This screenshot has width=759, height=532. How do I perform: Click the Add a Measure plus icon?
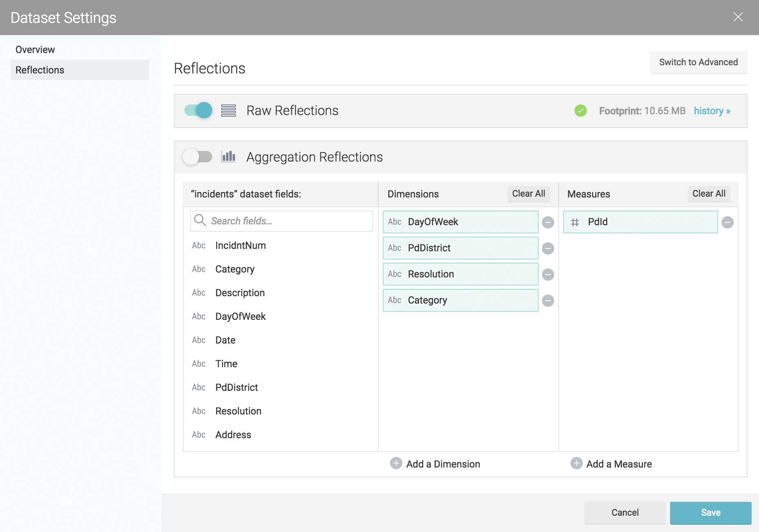(576, 463)
